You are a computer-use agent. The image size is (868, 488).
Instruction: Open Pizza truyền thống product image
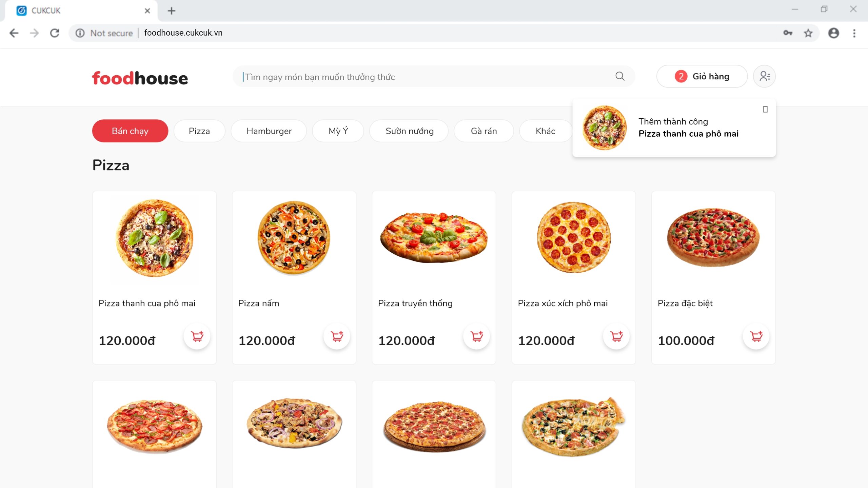coord(434,237)
